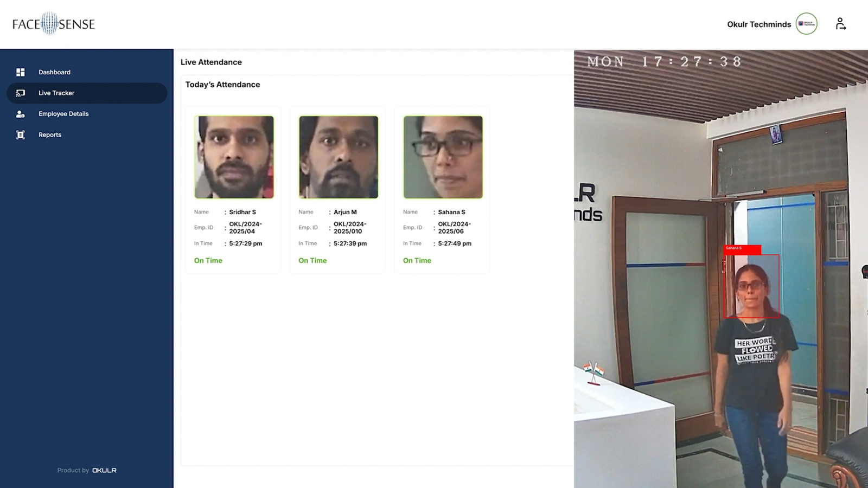This screenshot has height=488, width=868.
Task: Click the Dashboard grid icon
Action: pyautogui.click(x=21, y=72)
